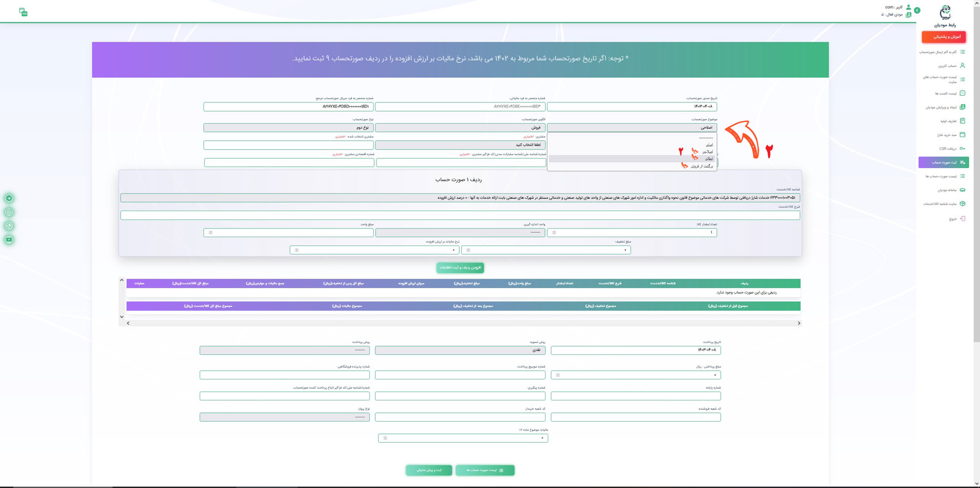Select ابطالی option in the invoice subject list
This screenshot has width=980, height=488.
pos(708,159)
